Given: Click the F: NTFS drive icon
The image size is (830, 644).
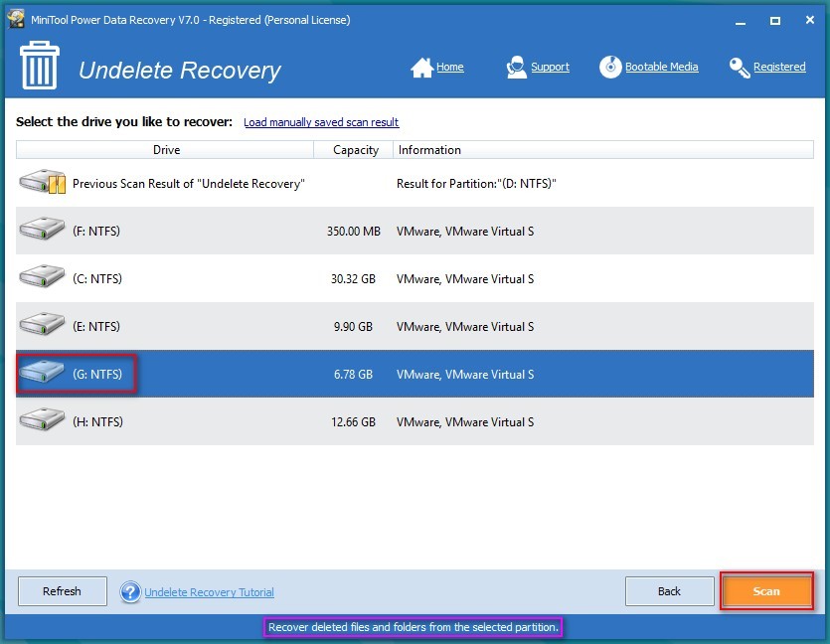Looking at the screenshot, I should click(42, 229).
